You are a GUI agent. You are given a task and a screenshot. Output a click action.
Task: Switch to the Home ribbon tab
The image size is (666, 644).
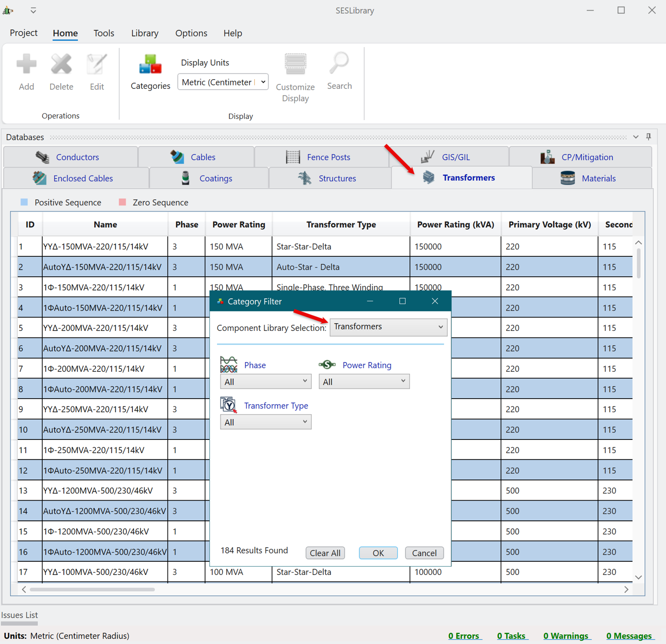click(x=65, y=33)
